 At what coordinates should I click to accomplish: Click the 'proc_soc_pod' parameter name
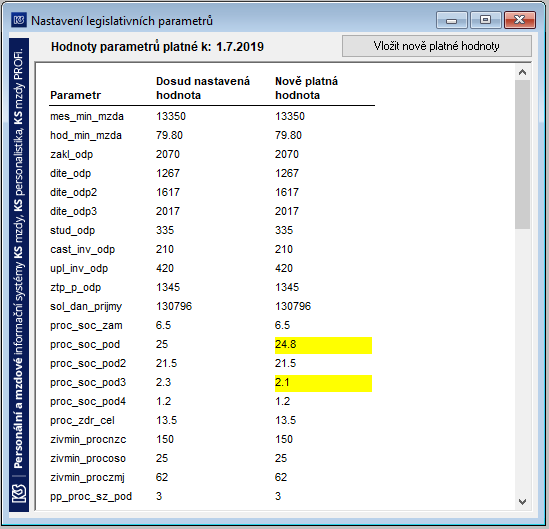85,345
